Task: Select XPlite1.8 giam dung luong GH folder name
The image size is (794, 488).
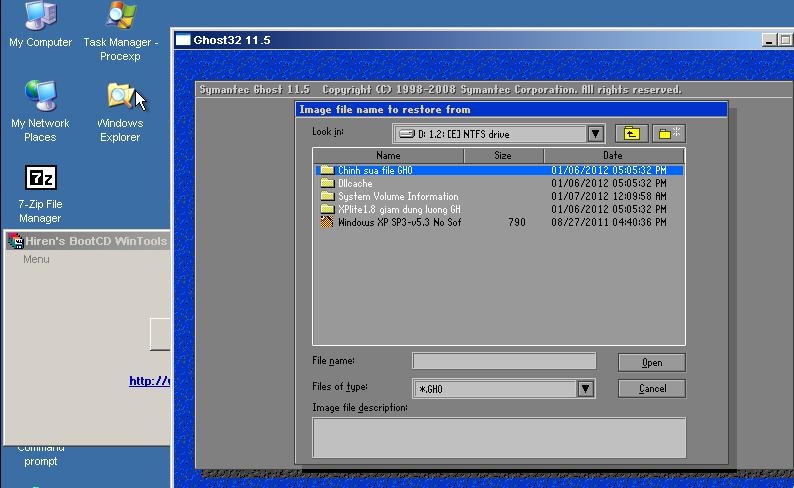Action: (400, 209)
